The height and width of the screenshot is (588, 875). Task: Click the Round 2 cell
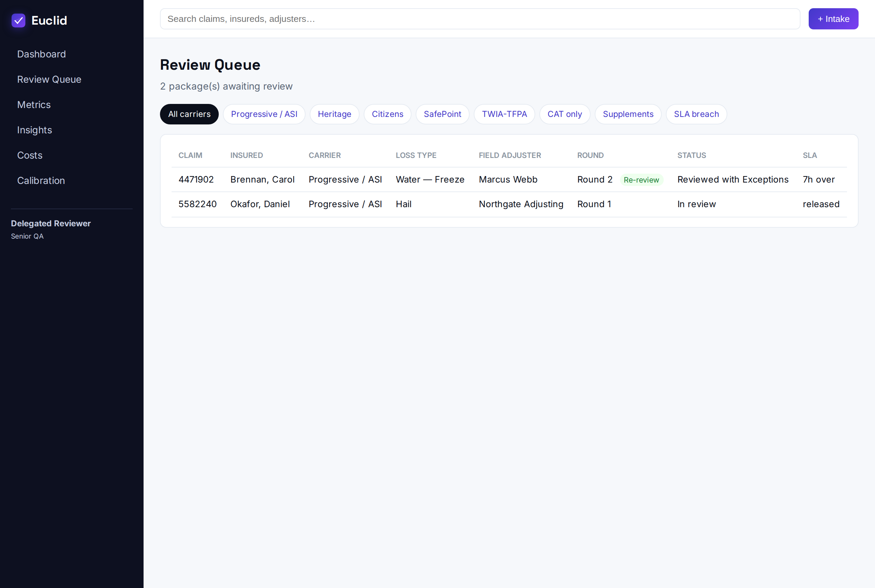click(x=595, y=179)
